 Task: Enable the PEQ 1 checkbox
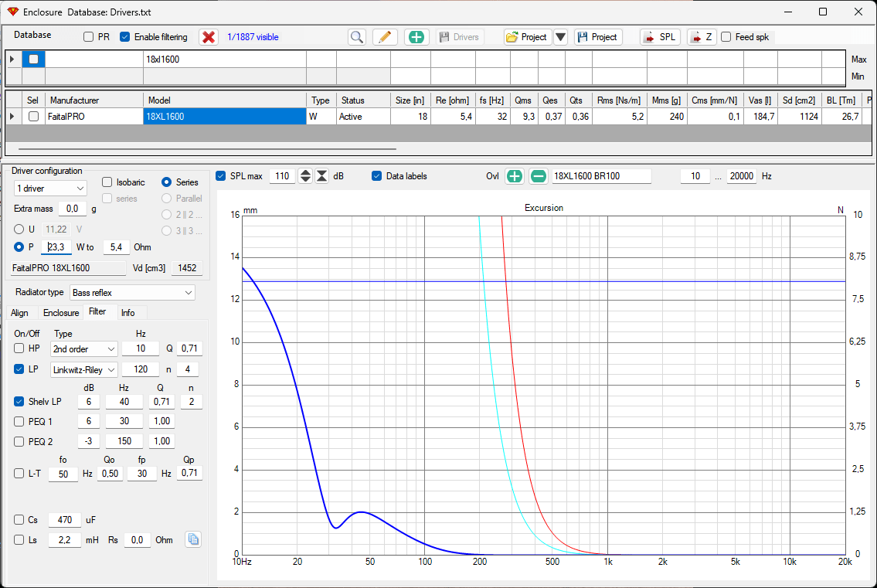(19, 421)
